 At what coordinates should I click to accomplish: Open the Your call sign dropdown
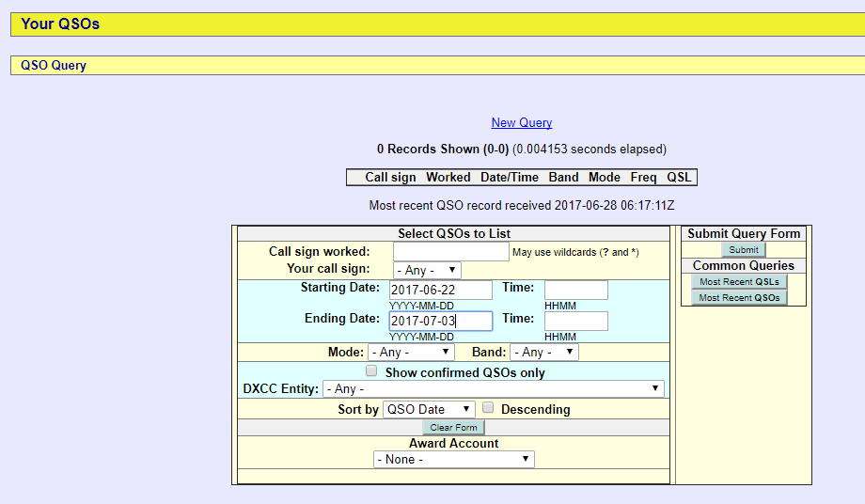[x=427, y=270]
